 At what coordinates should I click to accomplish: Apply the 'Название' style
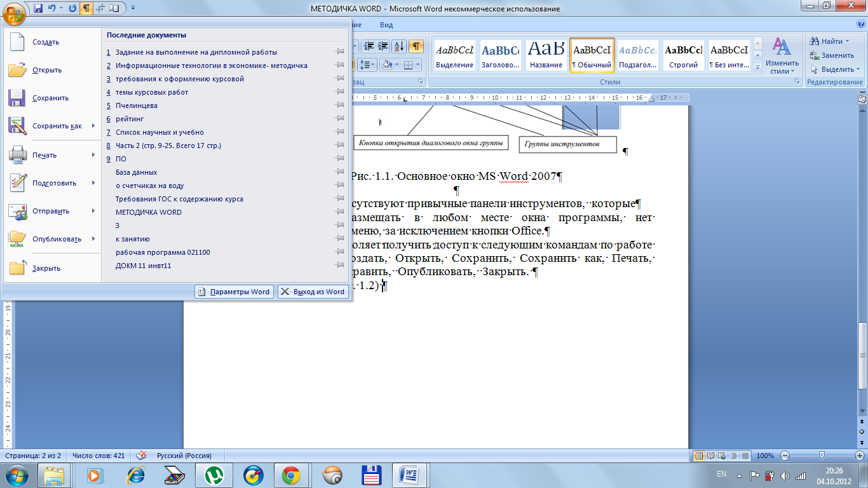pyautogui.click(x=546, y=56)
